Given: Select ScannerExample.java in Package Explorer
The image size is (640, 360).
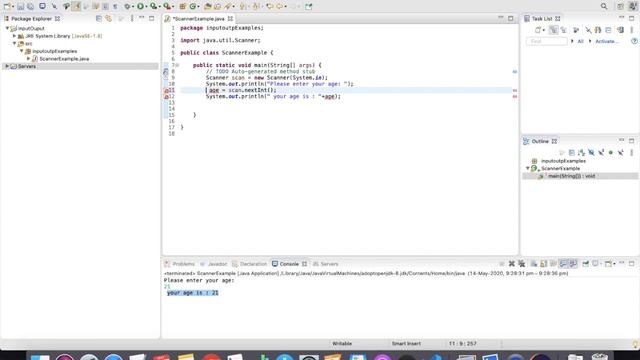Looking at the screenshot, I should coord(64,59).
